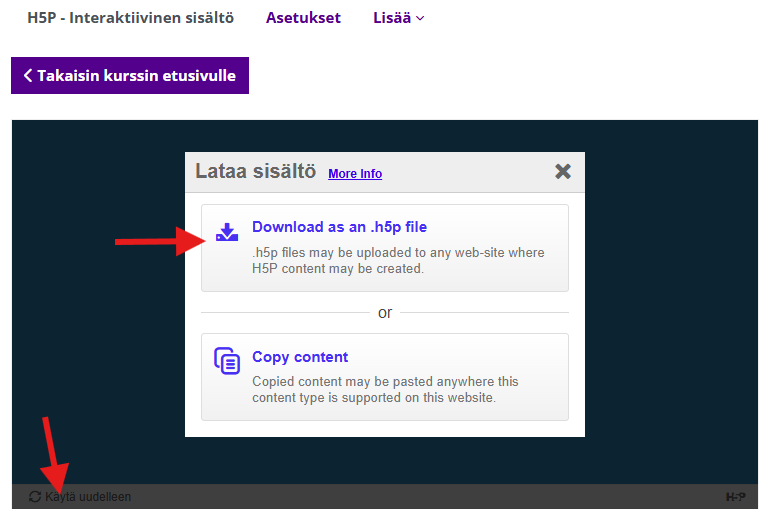Choose Download as an .h5p file

(339, 227)
